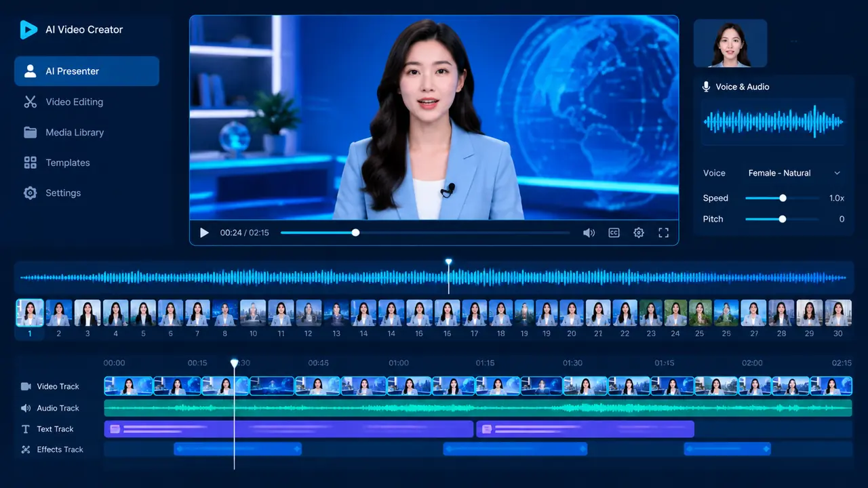Select the presenter avatar thumbnail at top right
868x488 pixels.
point(730,43)
